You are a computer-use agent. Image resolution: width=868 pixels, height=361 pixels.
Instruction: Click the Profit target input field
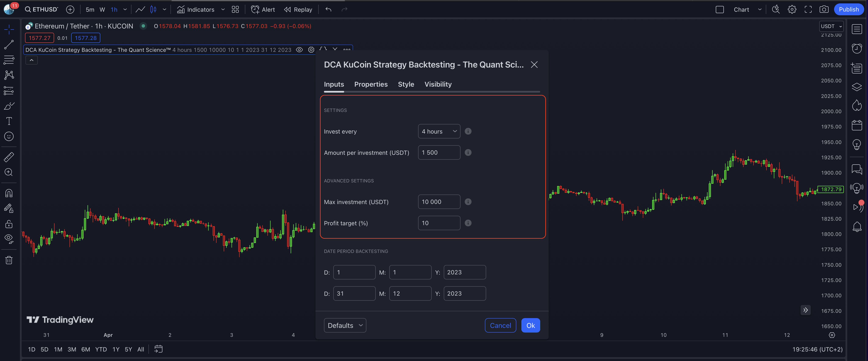[x=439, y=223]
